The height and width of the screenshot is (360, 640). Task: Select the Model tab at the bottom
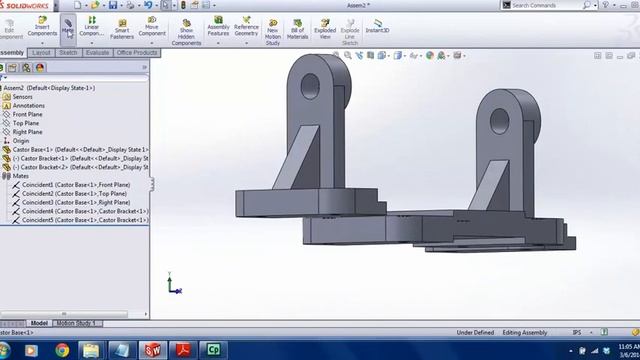39,323
